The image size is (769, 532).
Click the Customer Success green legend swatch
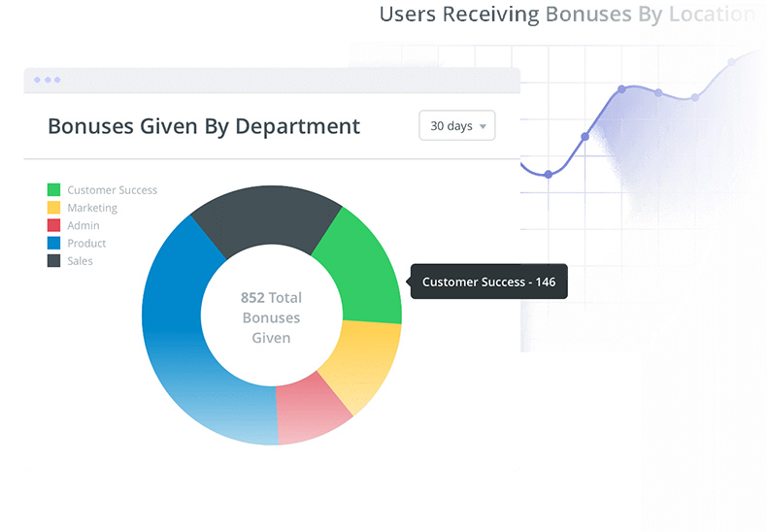click(54, 189)
